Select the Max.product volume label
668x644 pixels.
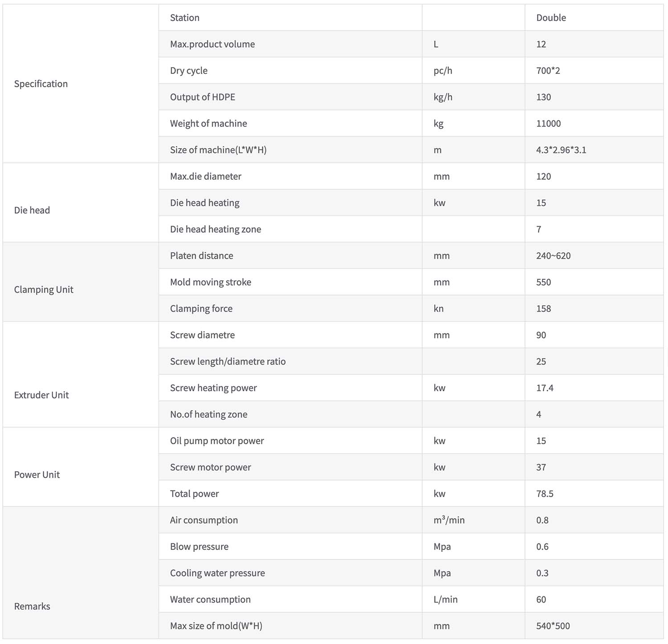pyautogui.click(x=212, y=44)
